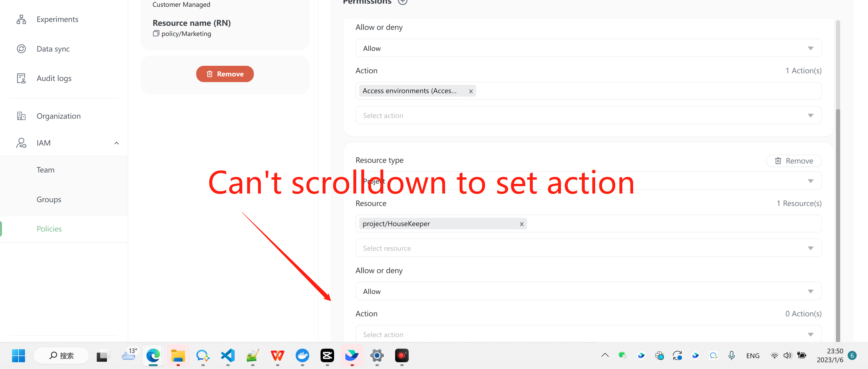Viewport: 868px width, 369px height.
Task: Collapse the IAM section with its chevron
Action: point(116,143)
